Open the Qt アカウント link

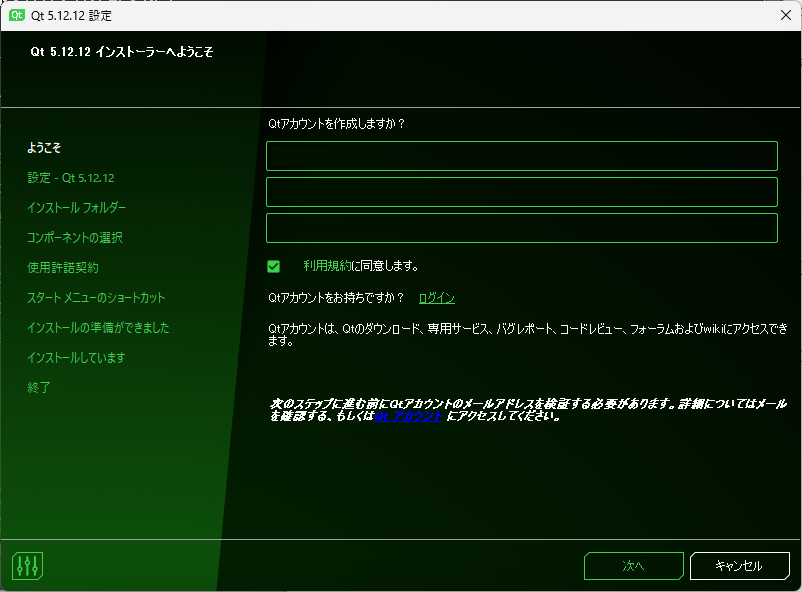pyautogui.click(x=408, y=416)
